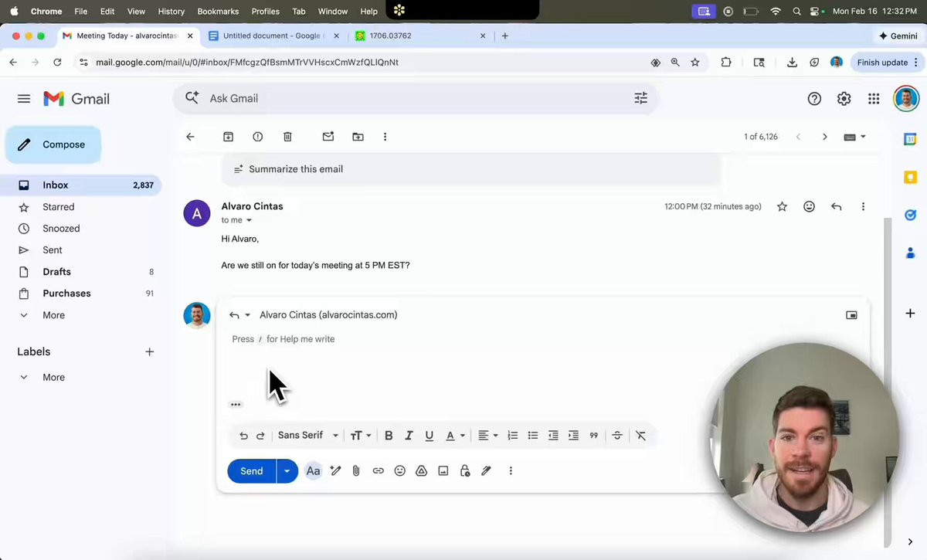The image size is (927, 560).
Task: Open font size dropdown
Action: coord(360,436)
